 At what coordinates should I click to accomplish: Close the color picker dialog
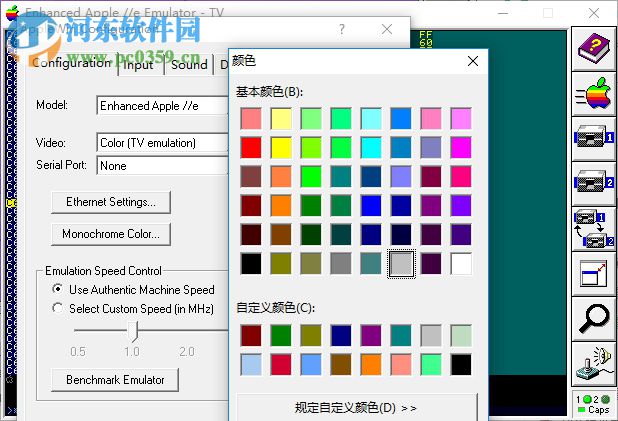point(473,61)
